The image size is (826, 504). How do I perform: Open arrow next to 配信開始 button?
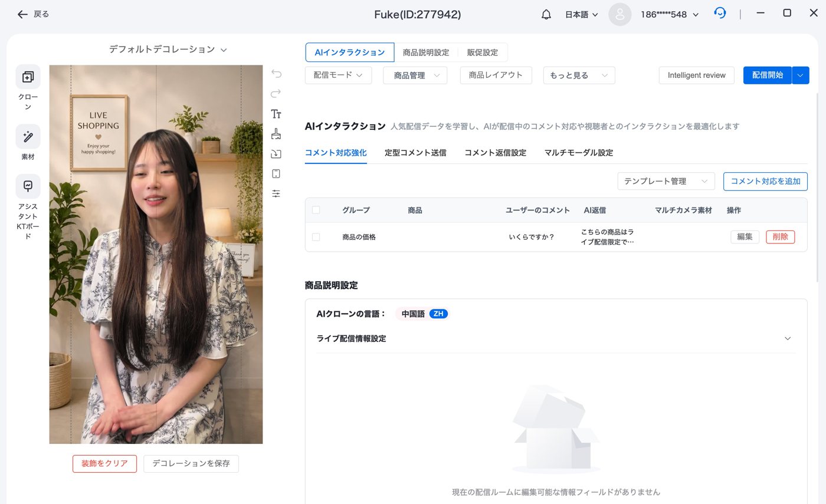pyautogui.click(x=801, y=75)
